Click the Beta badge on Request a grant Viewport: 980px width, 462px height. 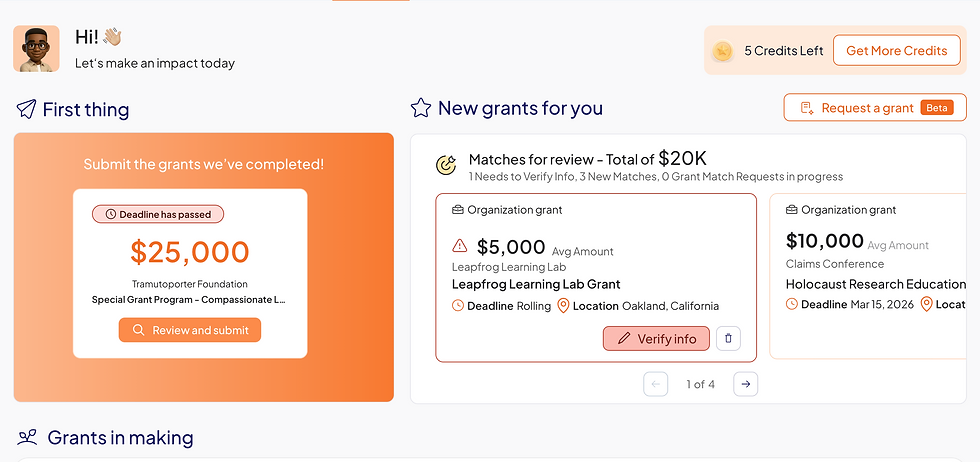[938, 108]
